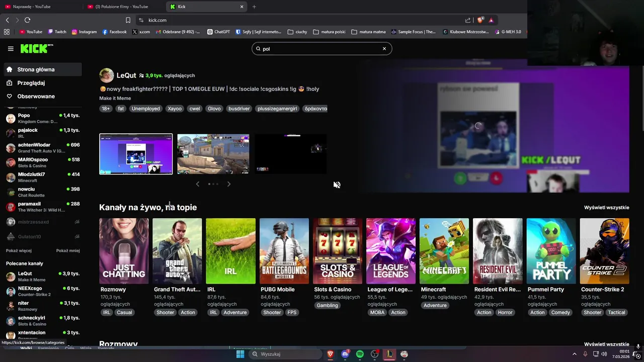Image resolution: width=644 pixels, height=362 pixels.
Task: Open Obserwowane in the sidebar
Action: pos(43,96)
